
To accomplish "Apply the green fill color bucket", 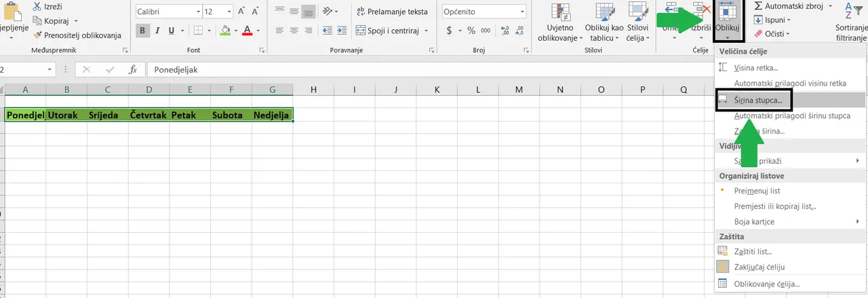I will click(225, 31).
